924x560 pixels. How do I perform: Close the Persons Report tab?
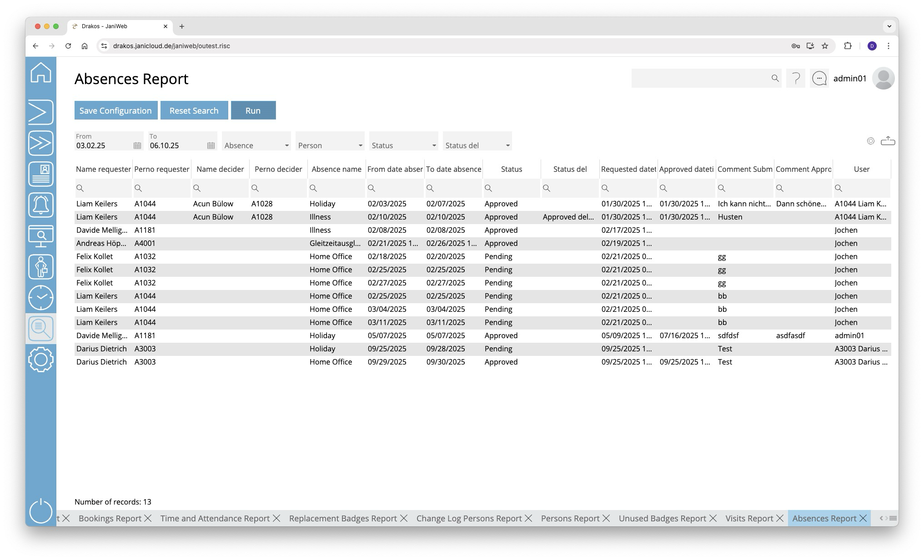(x=606, y=519)
